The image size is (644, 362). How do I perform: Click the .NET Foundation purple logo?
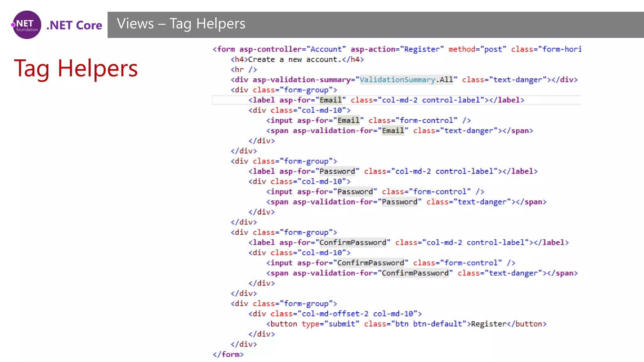click(26, 25)
